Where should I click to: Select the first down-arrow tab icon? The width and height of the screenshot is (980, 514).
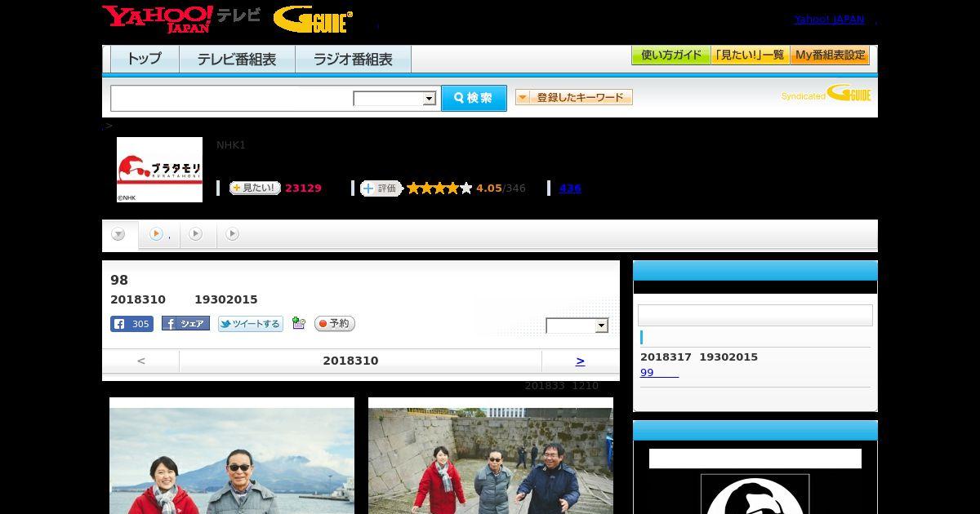coord(119,234)
